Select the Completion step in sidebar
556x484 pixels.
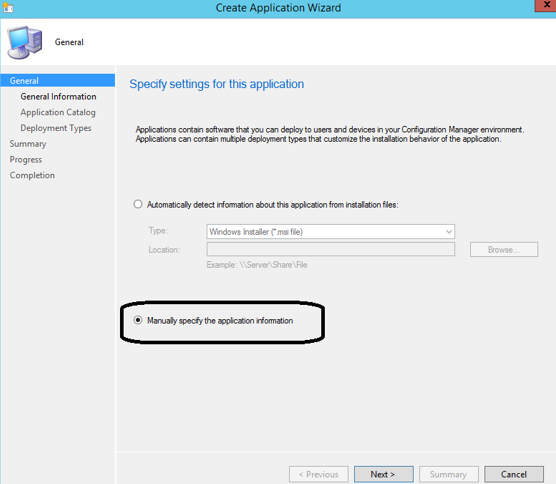click(x=32, y=175)
